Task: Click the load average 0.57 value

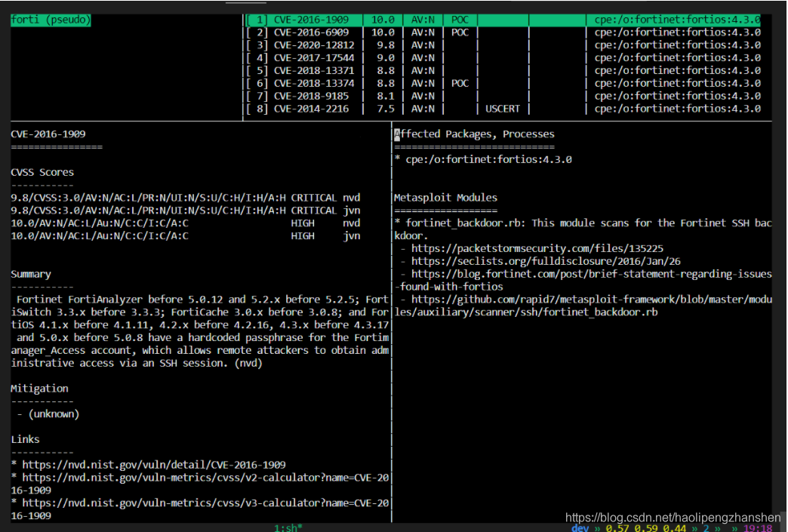Action: (x=617, y=528)
